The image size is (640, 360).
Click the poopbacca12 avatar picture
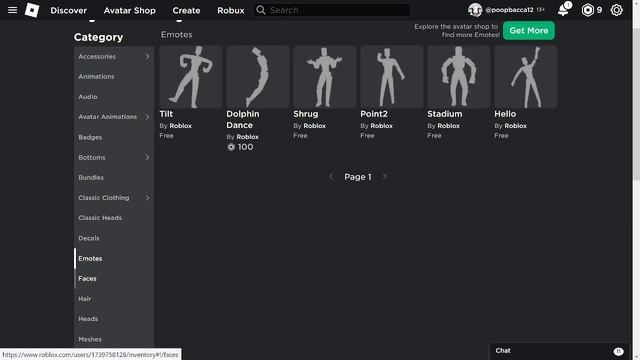pyautogui.click(x=475, y=10)
